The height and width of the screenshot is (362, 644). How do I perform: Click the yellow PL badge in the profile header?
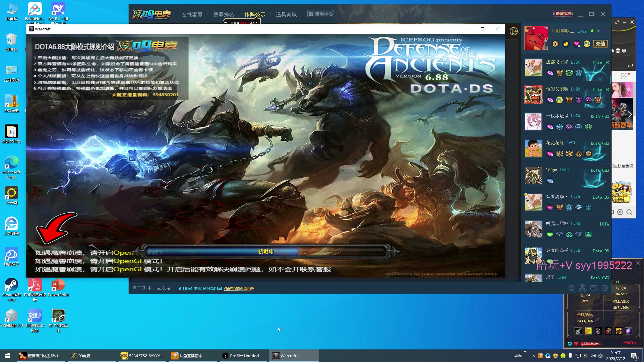[587, 44]
